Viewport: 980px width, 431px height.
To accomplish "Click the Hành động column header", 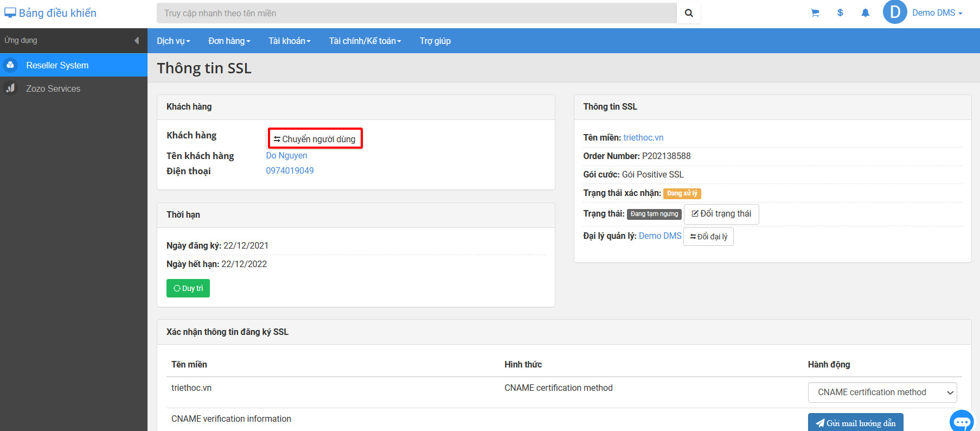I will click(x=829, y=364).
